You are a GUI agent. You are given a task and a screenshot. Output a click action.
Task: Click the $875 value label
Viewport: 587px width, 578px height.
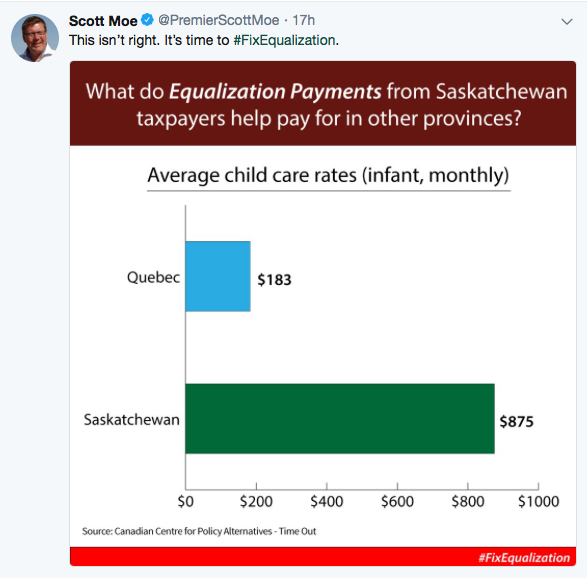tap(517, 422)
